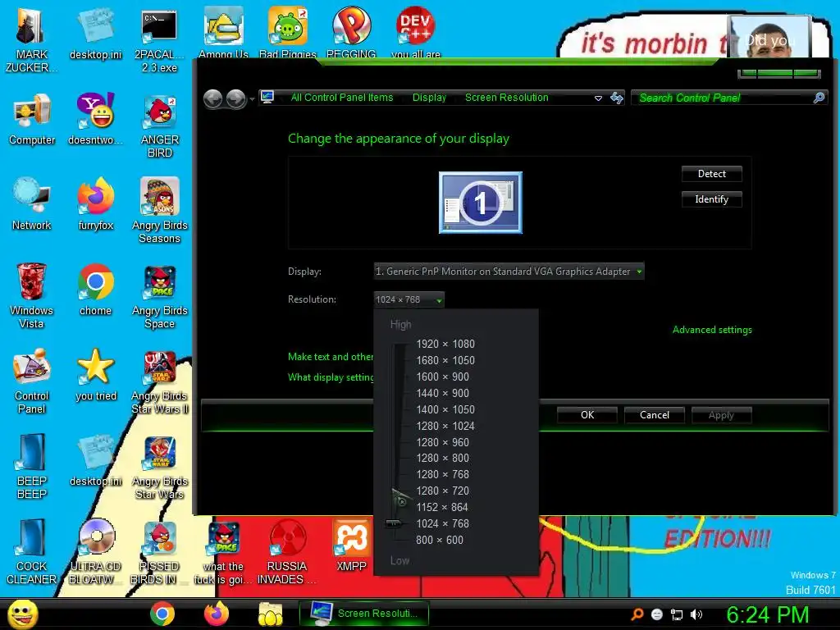Go to All Control Panel Items breadcrumb
This screenshot has height=630, width=840.
coord(342,98)
